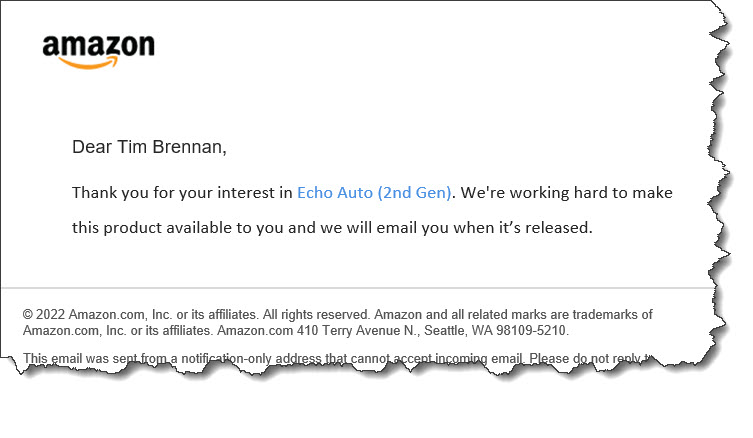Click the "Dear Tim Brennan," greeting
Viewport: 753px width, 438px height.
point(149,148)
